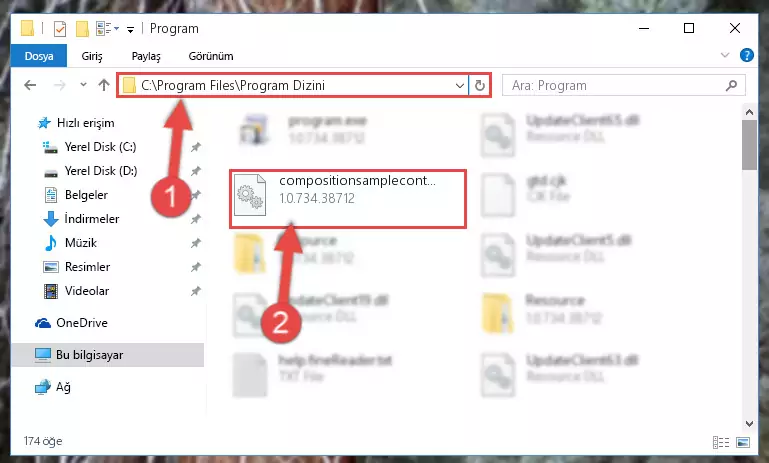Screen dimensions: 769x463
Task: Click the Ara: Program search field
Action: (617, 85)
